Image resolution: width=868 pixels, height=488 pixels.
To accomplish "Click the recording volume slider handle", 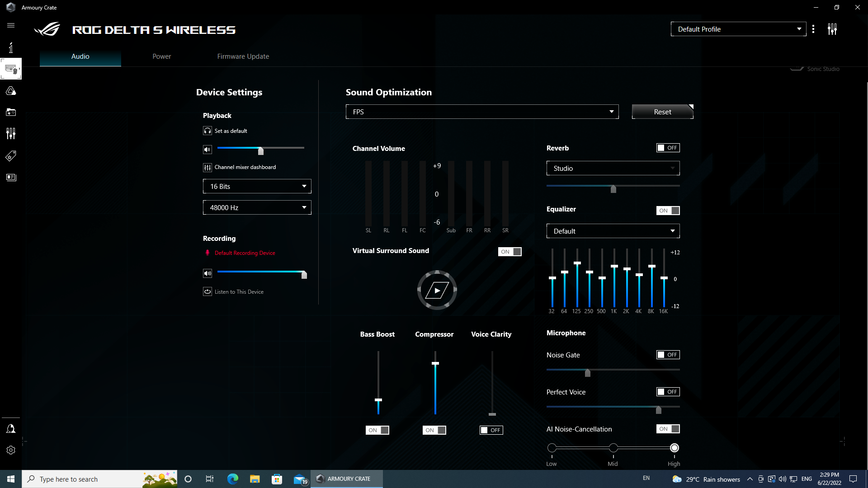I will coord(304,274).
